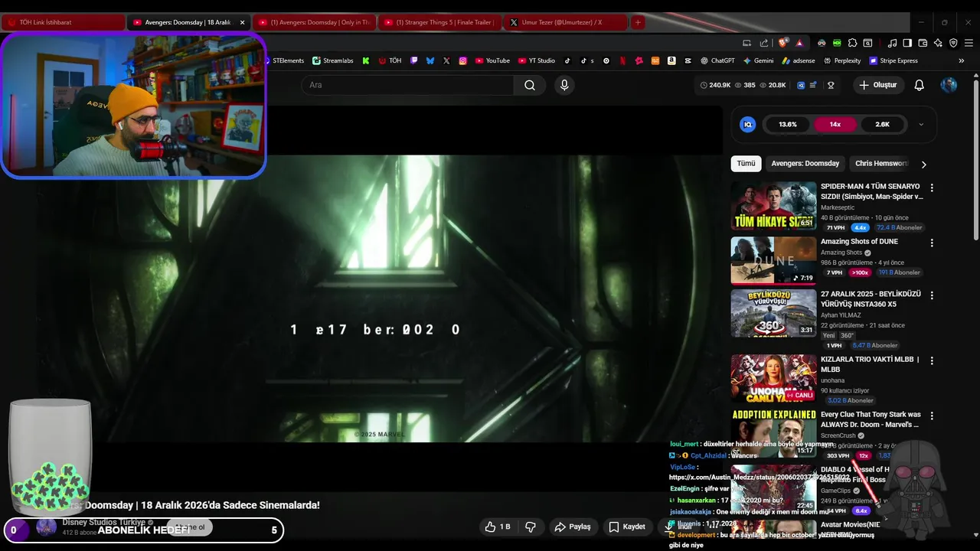Open the Instagram bookmark icon
The height and width of the screenshot is (551, 980).
(463, 60)
